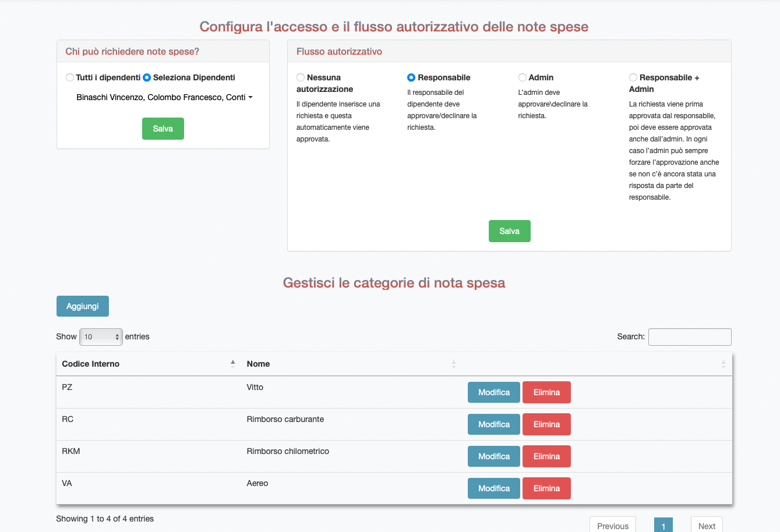Edit the Vitto category
This screenshot has width=780, height=532.
tap(493, 392)
